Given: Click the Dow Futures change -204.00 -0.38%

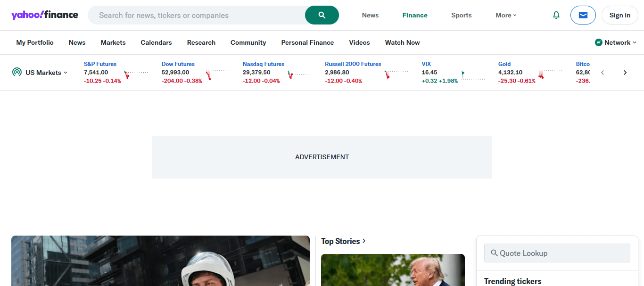Looking at the screenshot, I should tap(182, 81).
